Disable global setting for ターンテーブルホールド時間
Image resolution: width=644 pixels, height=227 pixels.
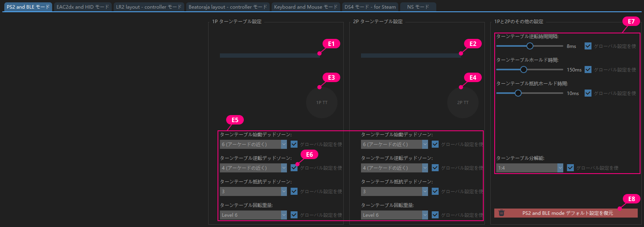(x=588, y=70)
